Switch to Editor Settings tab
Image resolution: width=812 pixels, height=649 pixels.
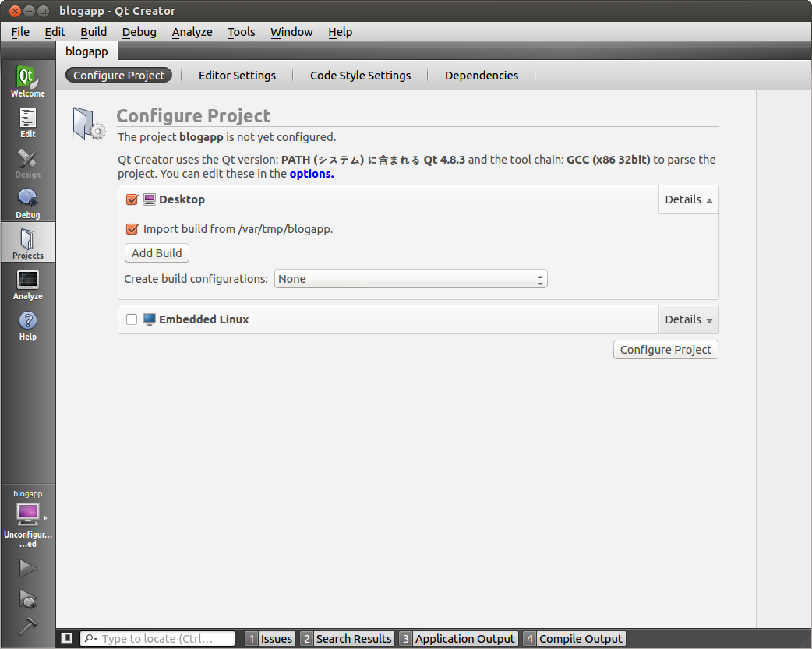tap(237, 75)
